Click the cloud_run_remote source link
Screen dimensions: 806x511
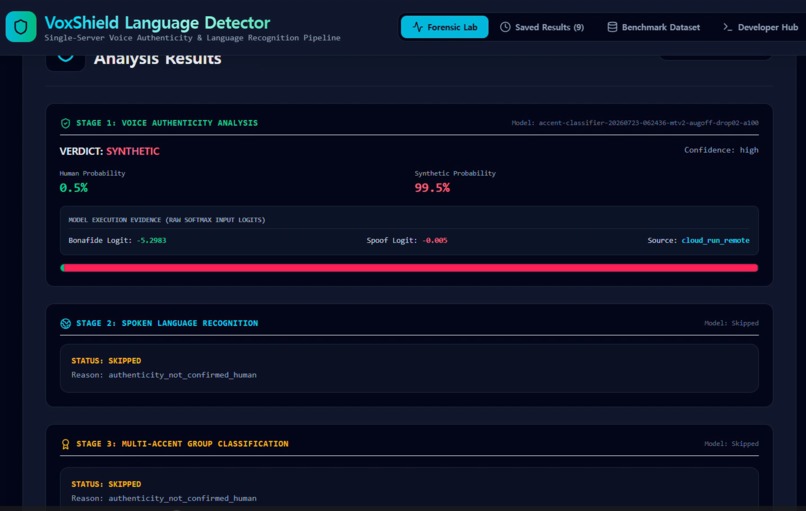tap(716, 240)
